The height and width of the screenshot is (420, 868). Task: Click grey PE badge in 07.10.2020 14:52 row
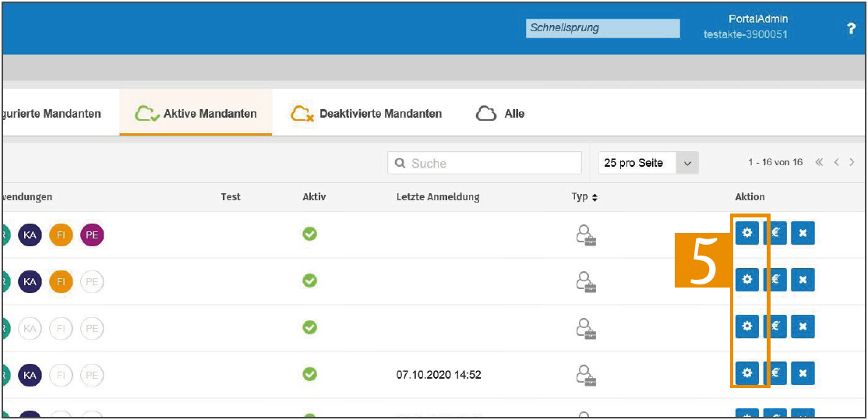click(x=92, y=375)
